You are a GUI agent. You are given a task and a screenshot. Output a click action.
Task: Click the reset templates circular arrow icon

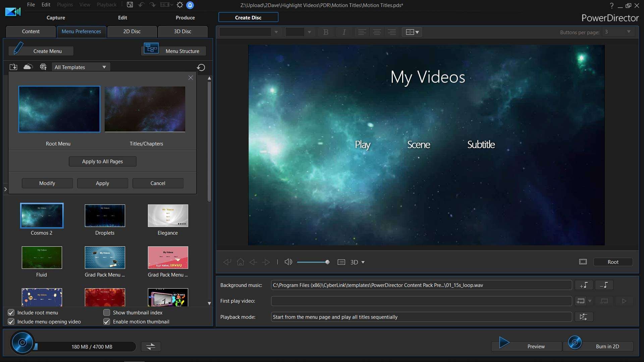pos(201,67)
